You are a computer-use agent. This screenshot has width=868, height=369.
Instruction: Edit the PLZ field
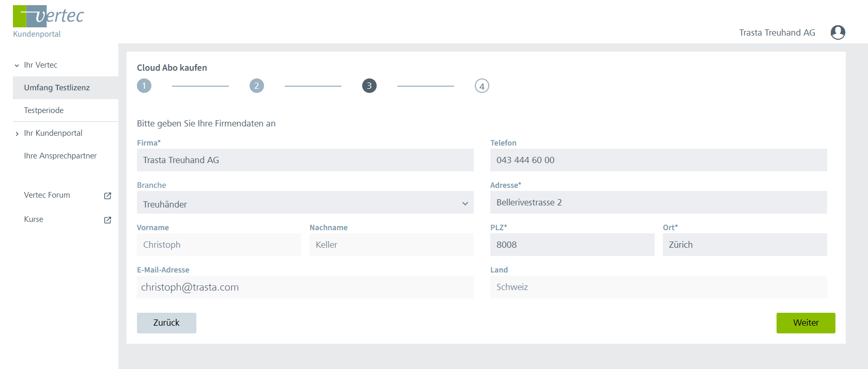click(x=572, y=245)
